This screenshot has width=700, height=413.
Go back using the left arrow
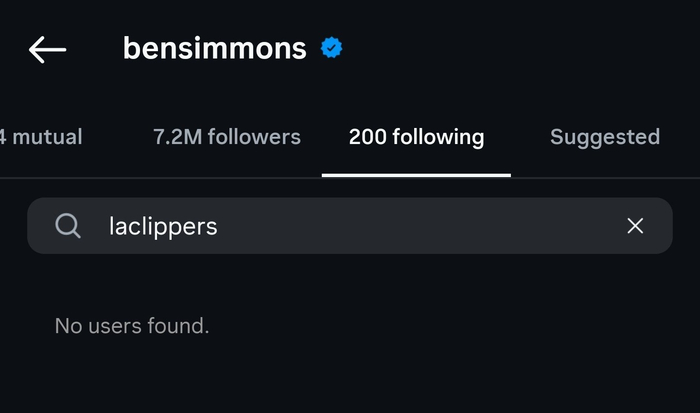pos(47,49)
